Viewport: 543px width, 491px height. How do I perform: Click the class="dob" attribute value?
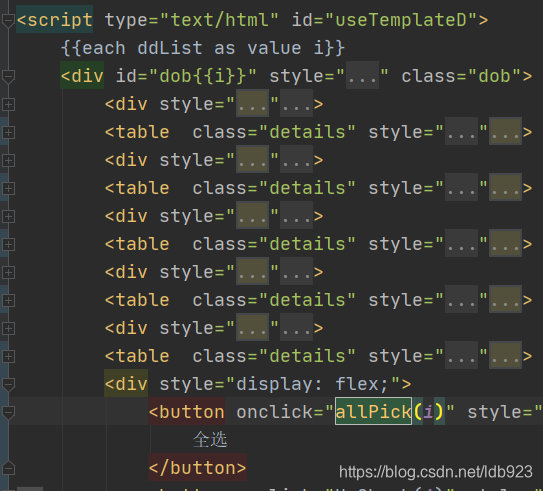(494, 76)
